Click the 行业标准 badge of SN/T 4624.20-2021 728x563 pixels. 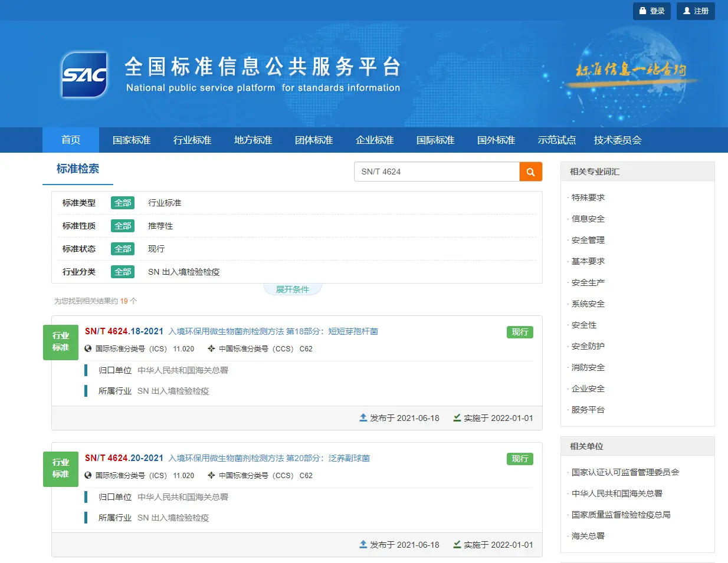pyautogui.click(x=61, y=469)
